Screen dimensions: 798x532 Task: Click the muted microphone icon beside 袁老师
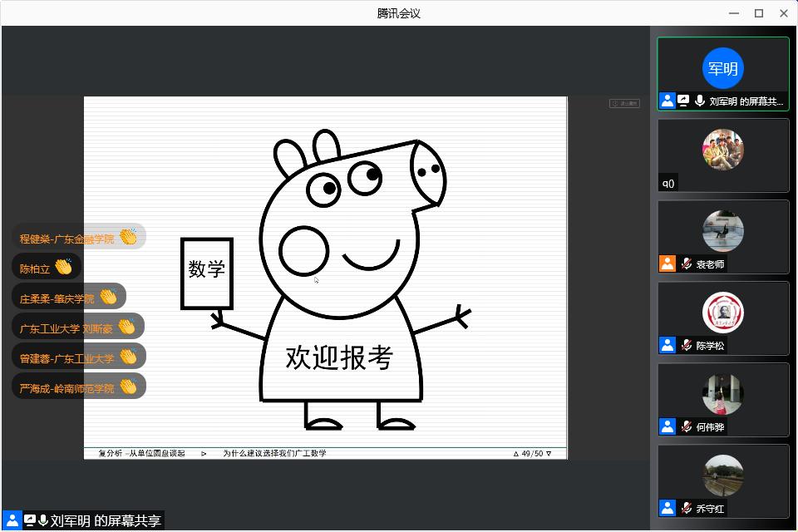(687, 264)
